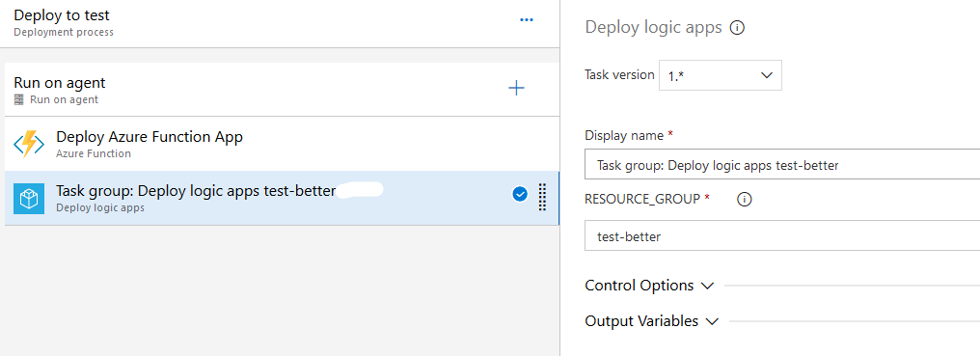The height and width of the screenshot is (356, 980).
Task: Click the Azure Function lightning bolt icon
Action: 29,144
